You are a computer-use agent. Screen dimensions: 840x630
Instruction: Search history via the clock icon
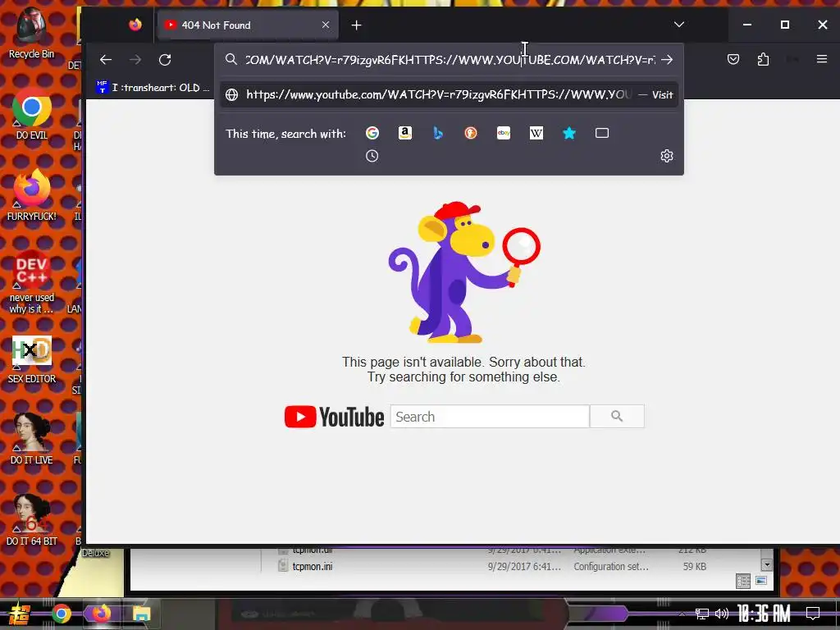(372, 156)
